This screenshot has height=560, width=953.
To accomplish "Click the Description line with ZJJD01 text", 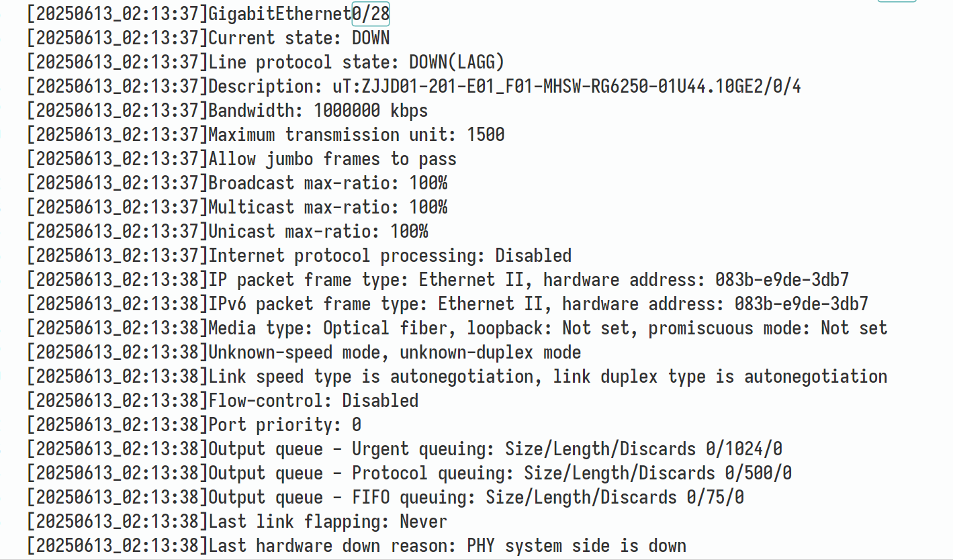I will point(504,87).
